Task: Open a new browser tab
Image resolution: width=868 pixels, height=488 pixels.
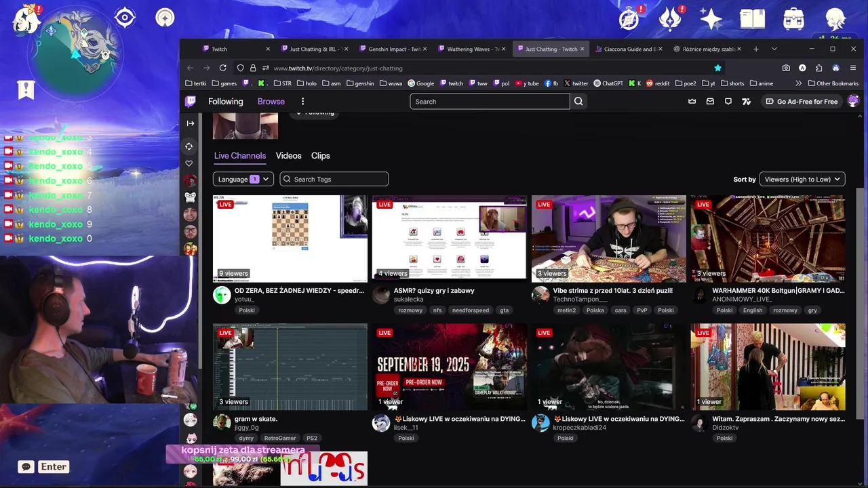Action: pyautogui.click(x=756, y=49)
